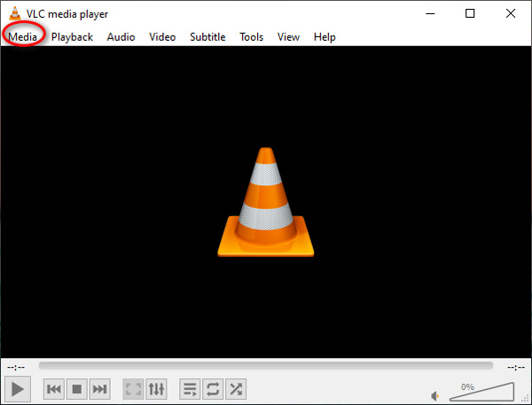The height and width of the screenshot is (405, 532).
Task: Skip to previous media track
Action: [x=54, y=389]
